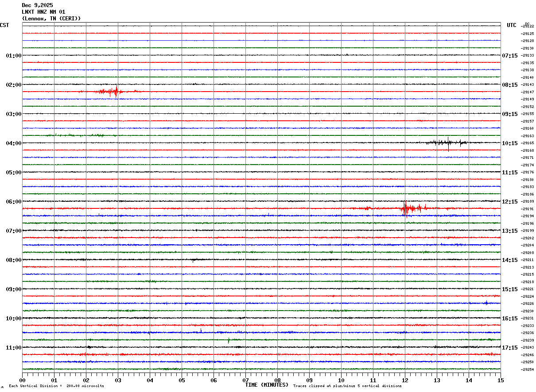Click the DC offset value '-29191'
536x392 pixels.
528,209
